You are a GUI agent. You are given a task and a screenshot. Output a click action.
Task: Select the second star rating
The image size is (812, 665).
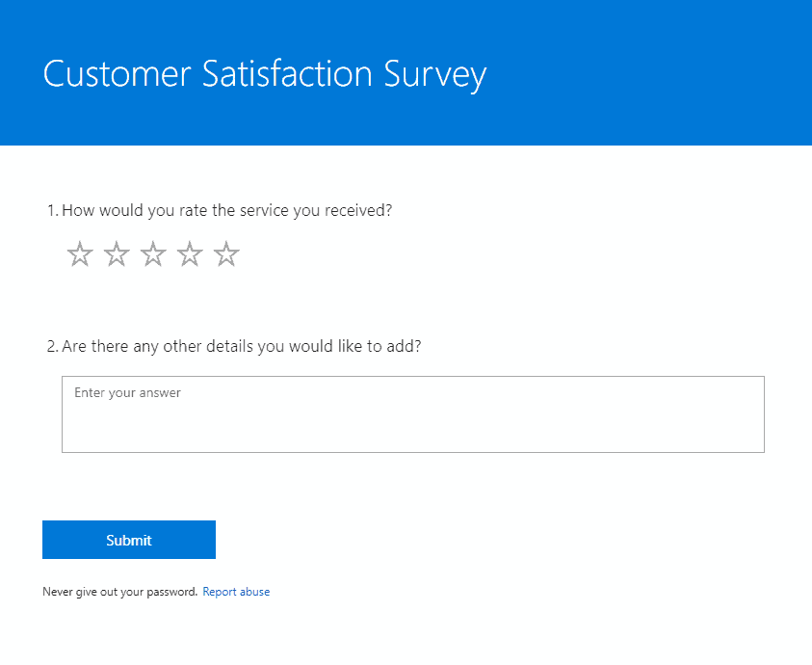(117, 254)
